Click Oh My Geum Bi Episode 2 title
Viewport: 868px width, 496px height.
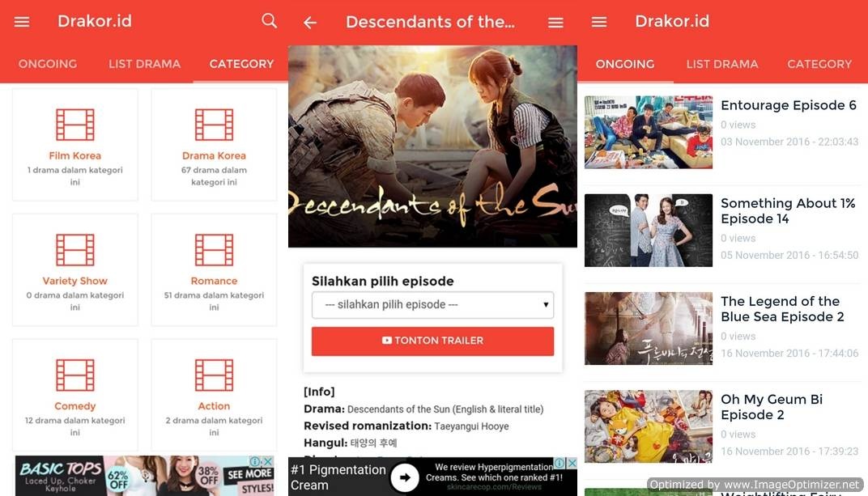pos(772,407)
